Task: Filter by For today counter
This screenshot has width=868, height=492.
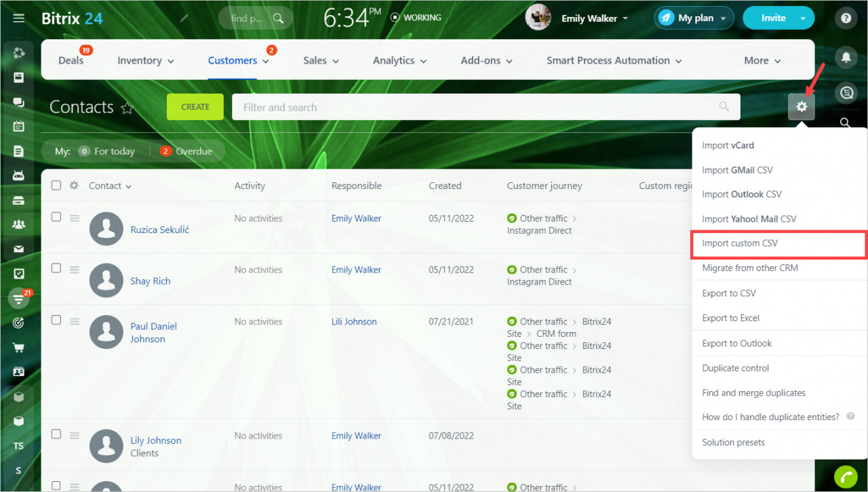Action: pos(106,151)
